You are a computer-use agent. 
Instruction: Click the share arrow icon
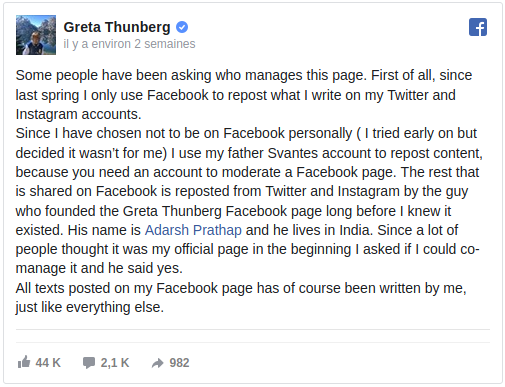pos(158,363)
